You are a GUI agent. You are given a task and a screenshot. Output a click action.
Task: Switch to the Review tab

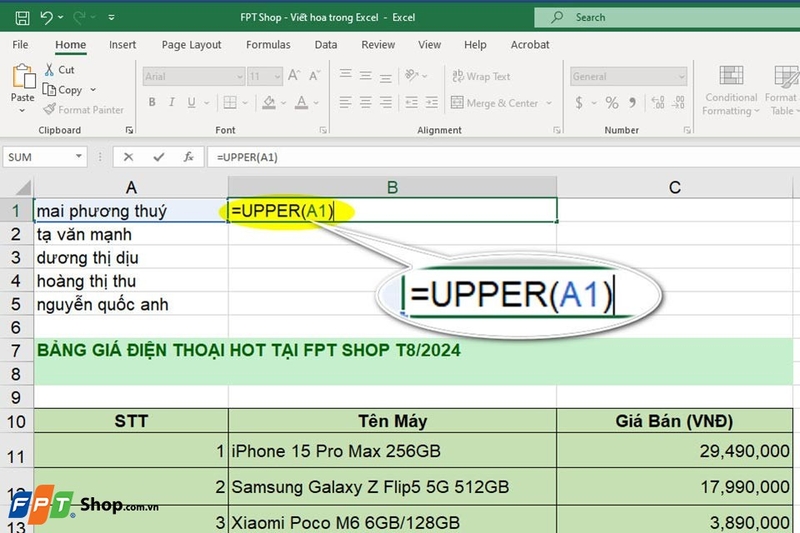pyautogui.click(x=378, y=45)
